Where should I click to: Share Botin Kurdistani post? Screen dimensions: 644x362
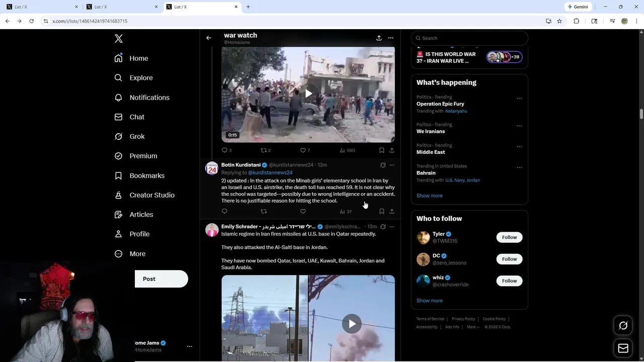click(x=392, y=211)
